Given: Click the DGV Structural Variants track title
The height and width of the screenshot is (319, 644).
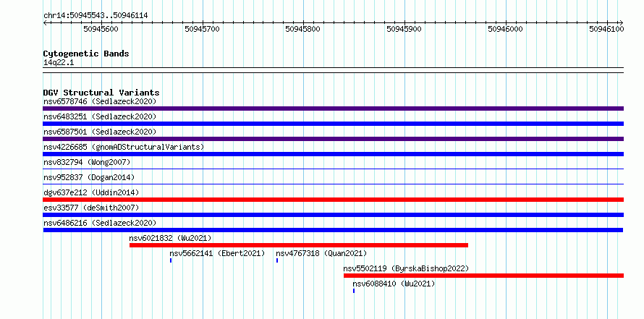Looking at the screenshot, I should tap(101, 93).
